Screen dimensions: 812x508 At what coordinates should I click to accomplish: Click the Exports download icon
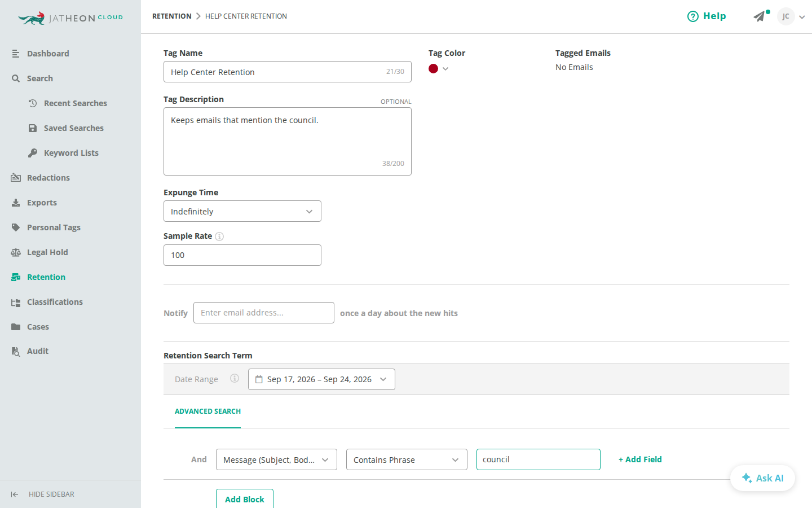pyautogui.click(x=16, y=203)
